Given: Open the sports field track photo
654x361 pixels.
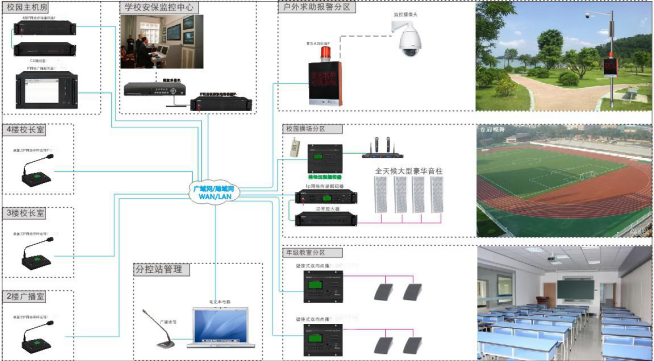Looking at the screenshot, I should [565, 180].
